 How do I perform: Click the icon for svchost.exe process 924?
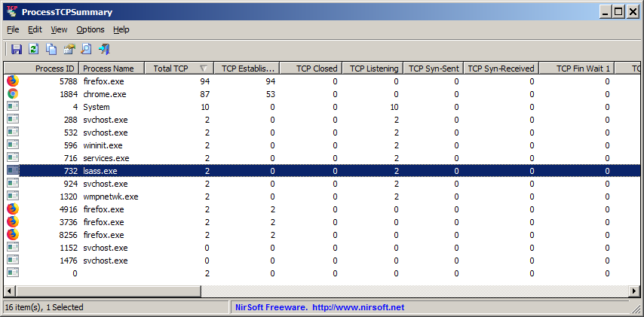13,183
